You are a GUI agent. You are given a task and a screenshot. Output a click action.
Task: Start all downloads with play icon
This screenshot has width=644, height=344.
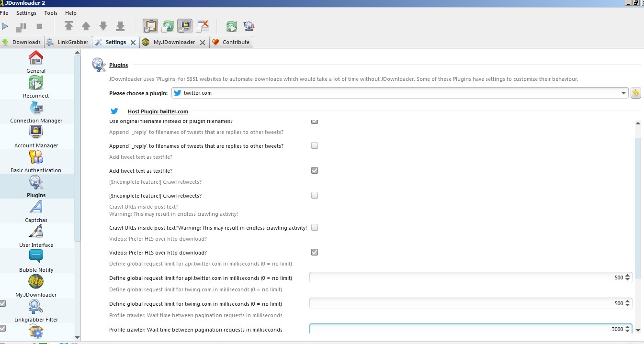[x=5, y=27]
